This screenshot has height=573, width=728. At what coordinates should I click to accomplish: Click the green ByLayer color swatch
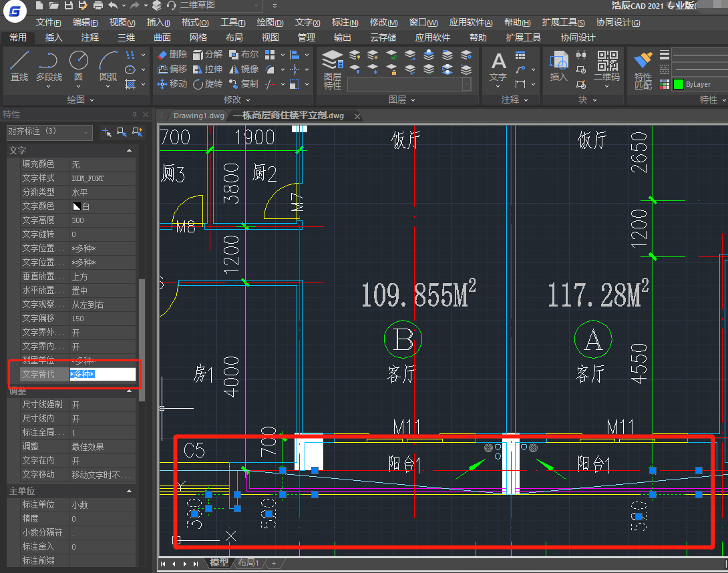click(x=678, y=84)
